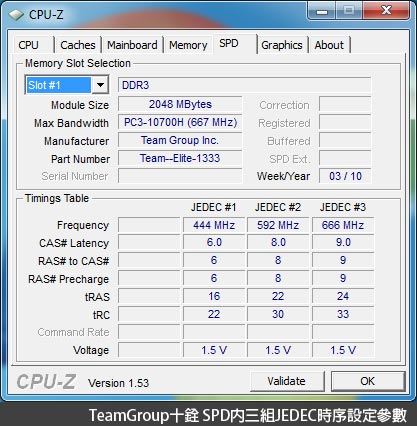Screen dimensions: 417x426
Task: Click the PC3-10700H (667 MHz) bandwidth value
Action: click(x=180, y=122)
